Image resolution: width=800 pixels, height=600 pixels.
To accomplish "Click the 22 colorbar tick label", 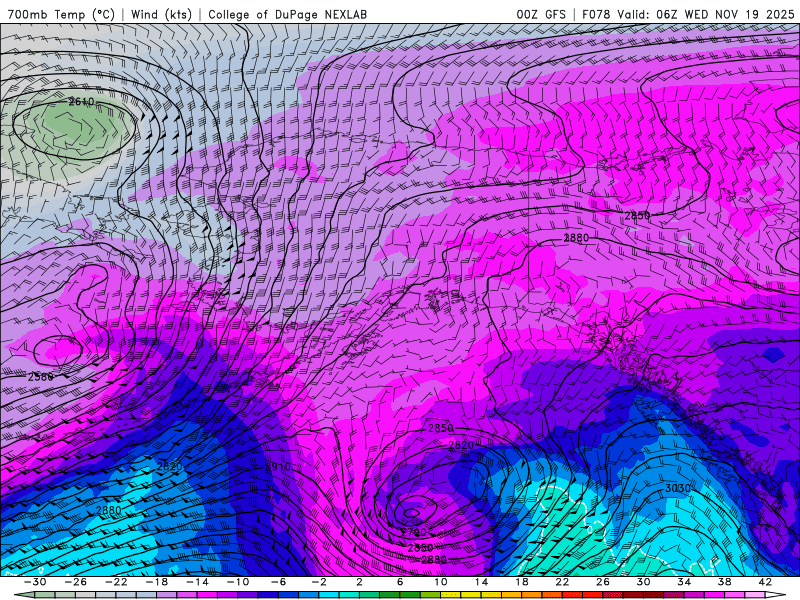I will point(562,582).
